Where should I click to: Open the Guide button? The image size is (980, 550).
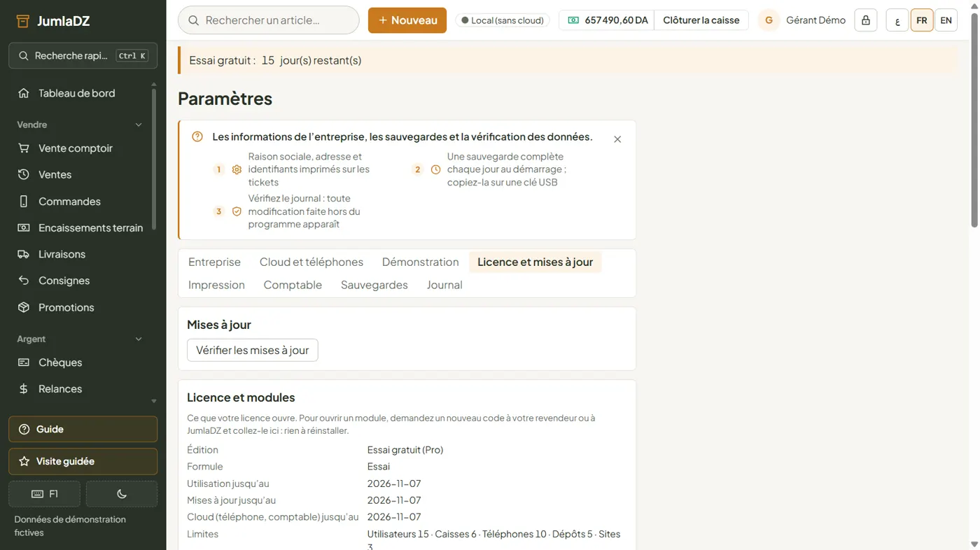pyautogui.click(x=83, y=430)
